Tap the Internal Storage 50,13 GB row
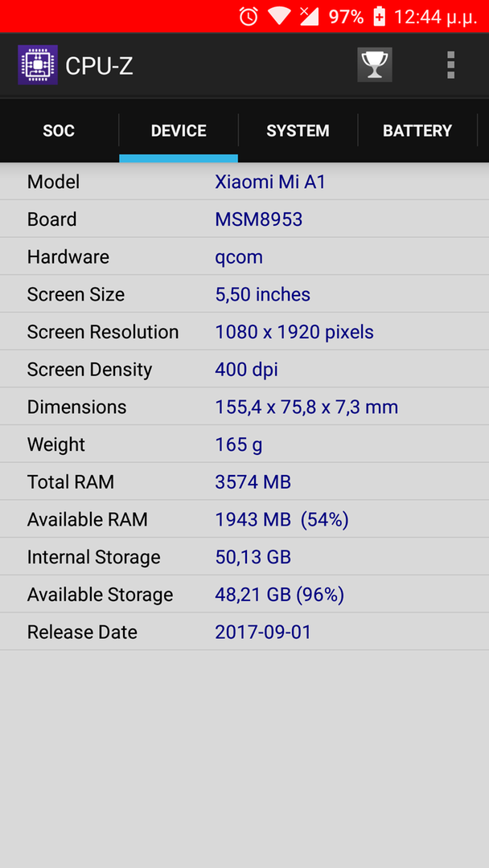Viewport: 489px width, 868px height. 244,557
